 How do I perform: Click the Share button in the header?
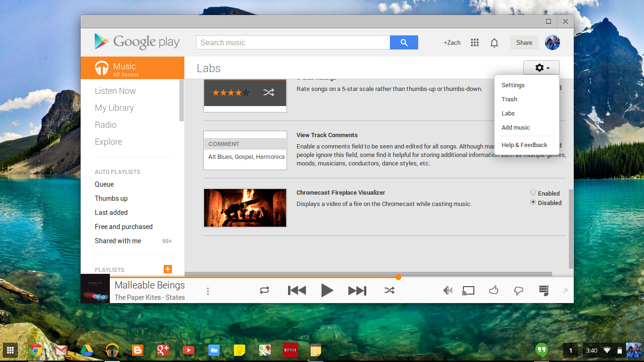(x=524, y=42)
